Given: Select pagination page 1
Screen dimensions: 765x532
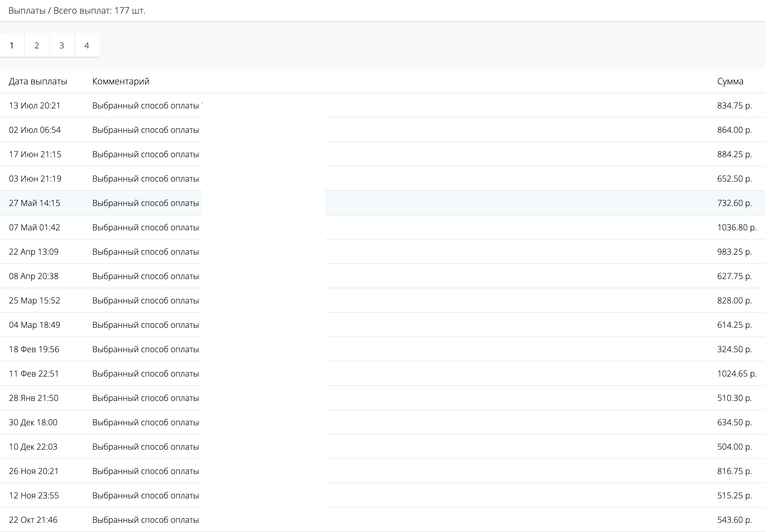Looking at the screenshot, I should [x=12, y=45].
